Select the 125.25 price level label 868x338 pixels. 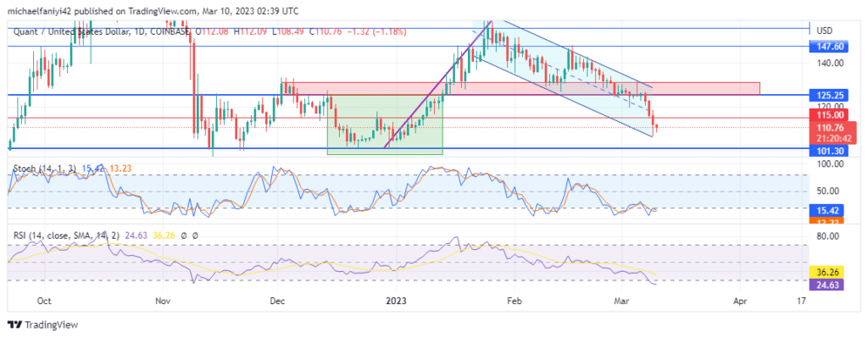(x=829, y=95)
